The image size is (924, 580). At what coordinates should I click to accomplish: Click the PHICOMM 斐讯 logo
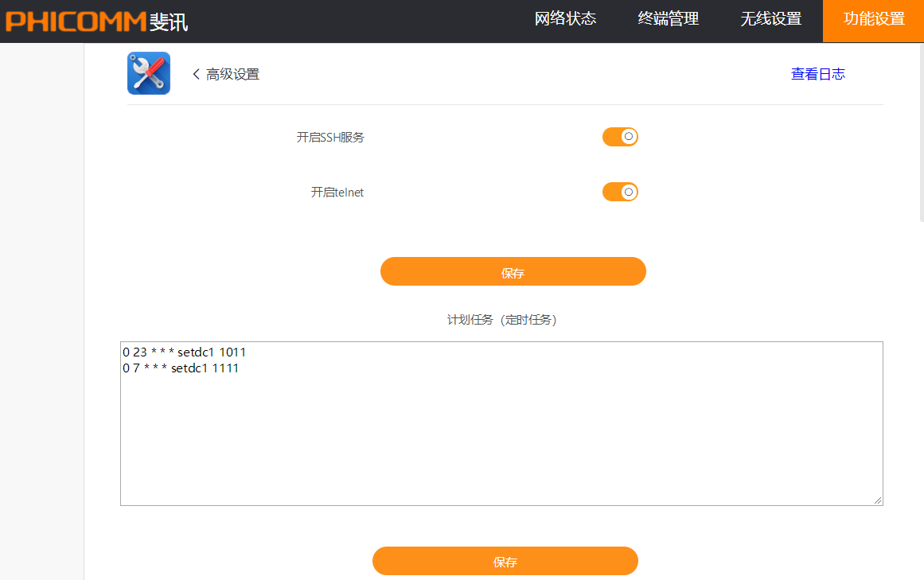pyautogui.click(x=96, y=21)
